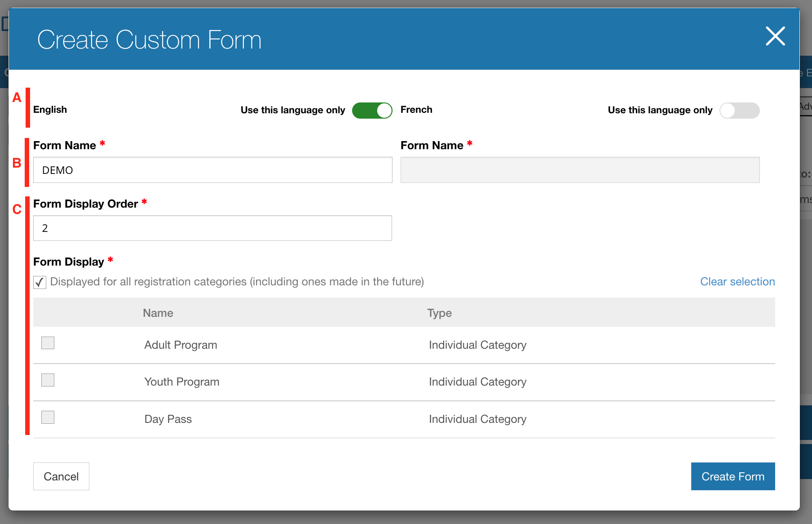
Task: Click the English Form Name field containing DEMO
Action: 212,170
